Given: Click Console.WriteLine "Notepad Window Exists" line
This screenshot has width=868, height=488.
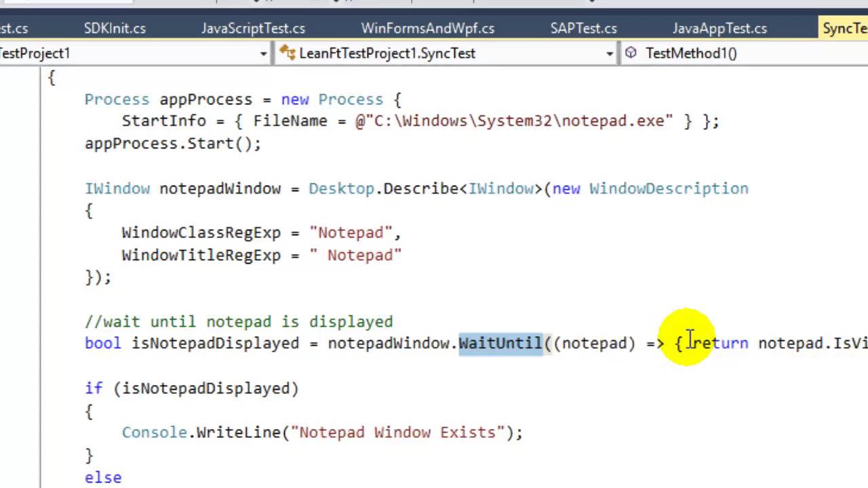Looking at the screenshot, I should click(322, 432).
